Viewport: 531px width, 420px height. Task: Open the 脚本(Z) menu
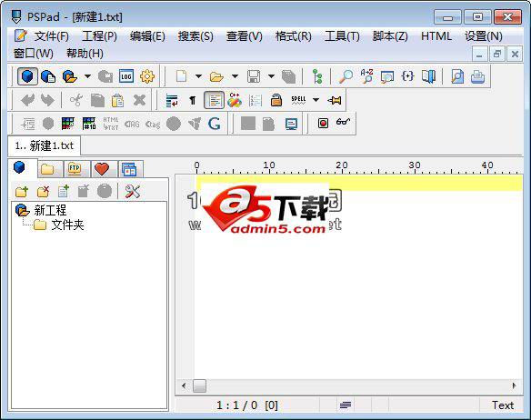[390, 35]
